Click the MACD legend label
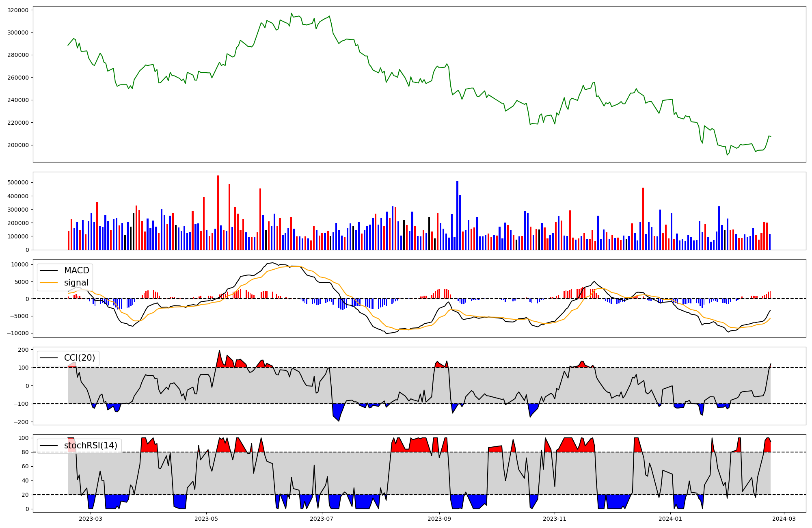The width and height of the screenshot is (812, 528). (x=76, y=270)
